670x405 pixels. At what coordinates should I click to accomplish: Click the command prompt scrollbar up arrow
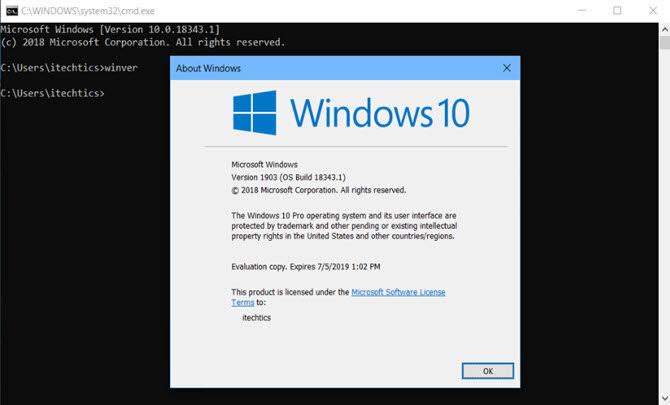click(665, 29)
